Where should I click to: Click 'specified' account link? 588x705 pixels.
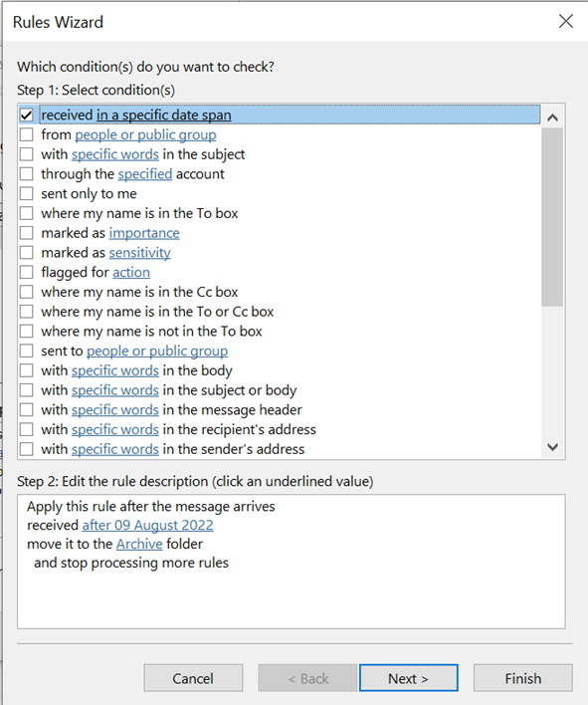coord(145,174)
